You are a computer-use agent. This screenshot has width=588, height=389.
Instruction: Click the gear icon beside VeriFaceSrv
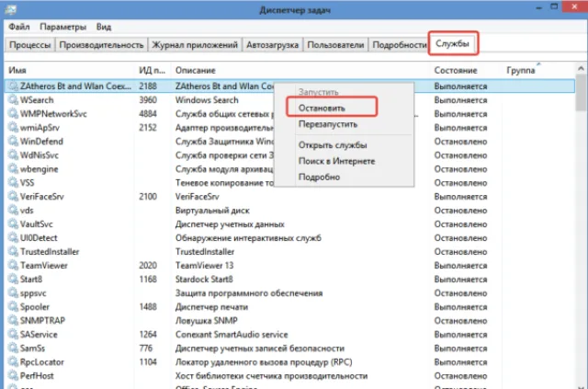(x=13, y=197)
